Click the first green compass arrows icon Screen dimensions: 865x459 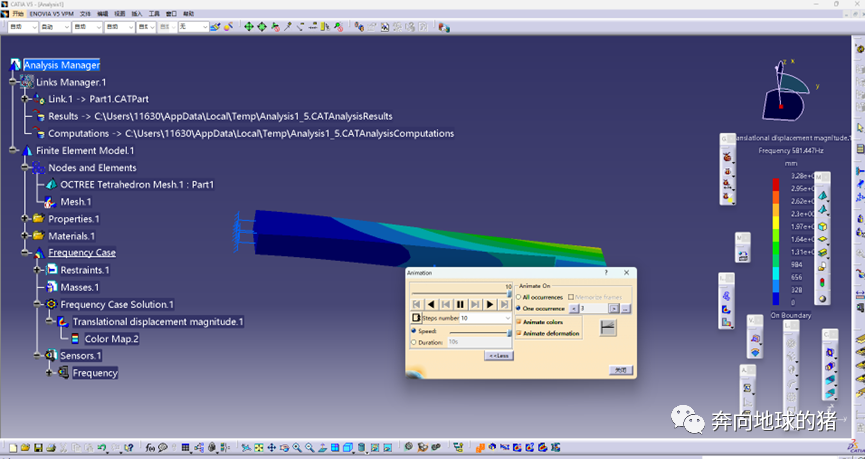click(x=248, y=26)
